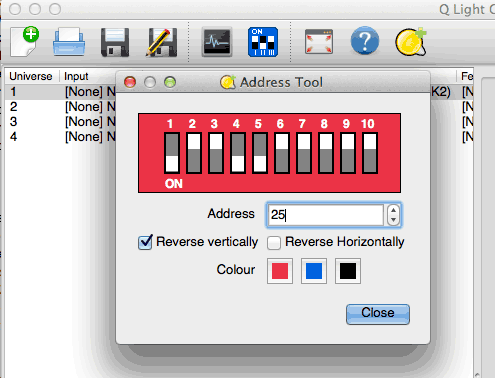The height and width of the screenshot is (378, 495).
Task: Click the Address input field
Action: (x=326, y=215)
